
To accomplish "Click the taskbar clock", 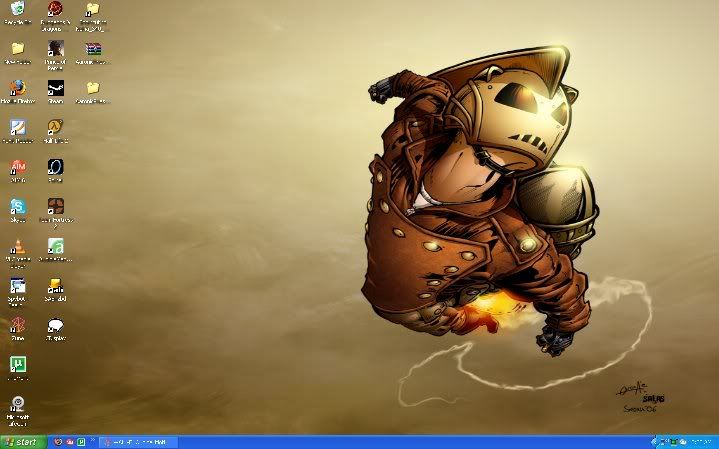I will 703,442.
